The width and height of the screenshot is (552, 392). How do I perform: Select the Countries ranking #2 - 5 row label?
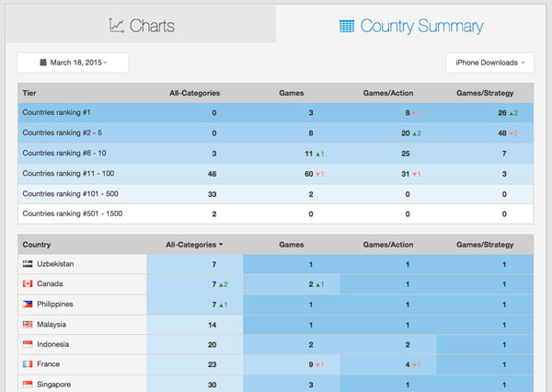click(x=62, y=133)
